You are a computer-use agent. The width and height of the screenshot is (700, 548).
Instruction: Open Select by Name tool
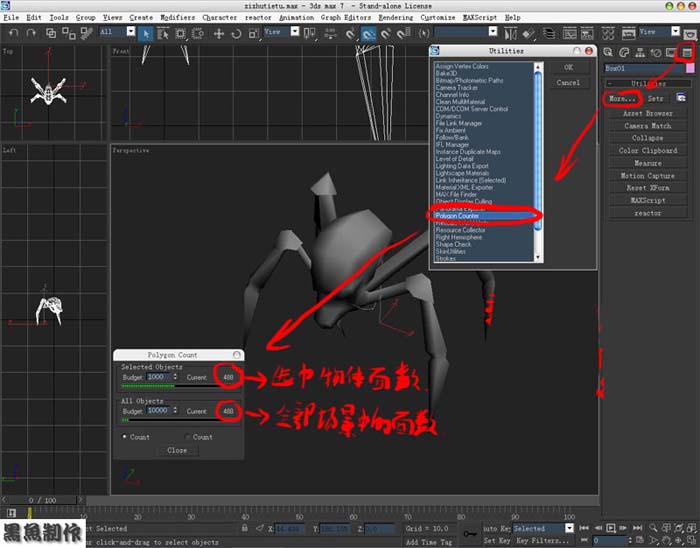[x=163, y=33]
